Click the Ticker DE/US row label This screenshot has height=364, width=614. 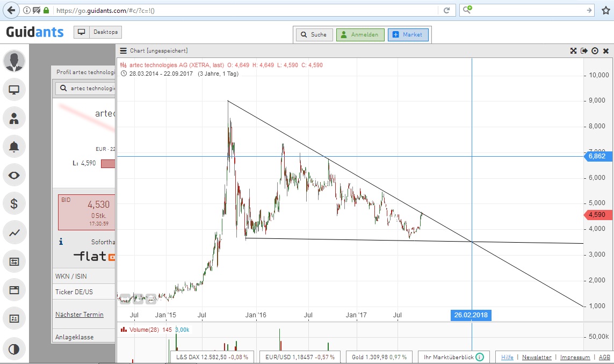point(74,292)
